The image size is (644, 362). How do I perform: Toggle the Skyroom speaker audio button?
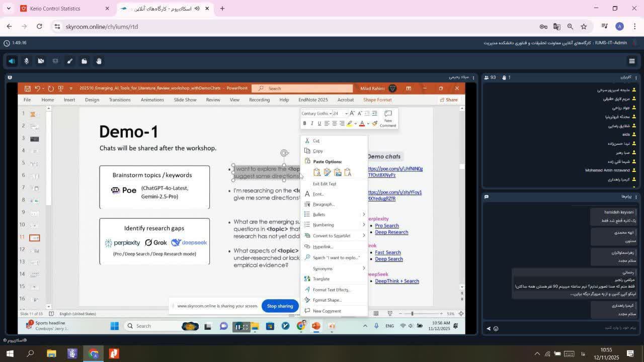[x=12, y=61]
